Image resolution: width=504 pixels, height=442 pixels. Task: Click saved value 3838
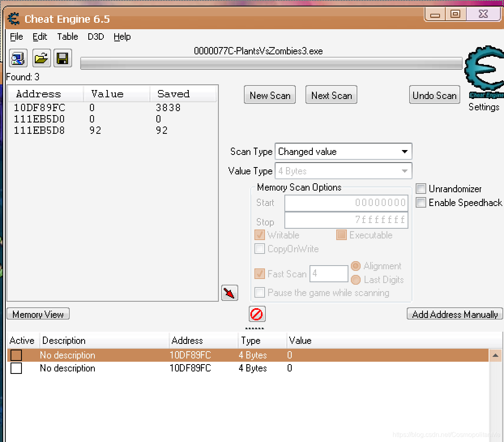(168, 107)
